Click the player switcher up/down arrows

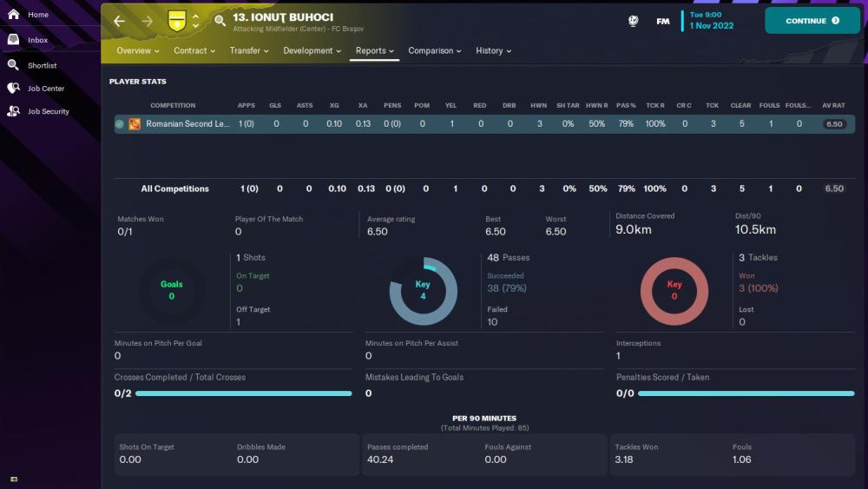point(196,21)
